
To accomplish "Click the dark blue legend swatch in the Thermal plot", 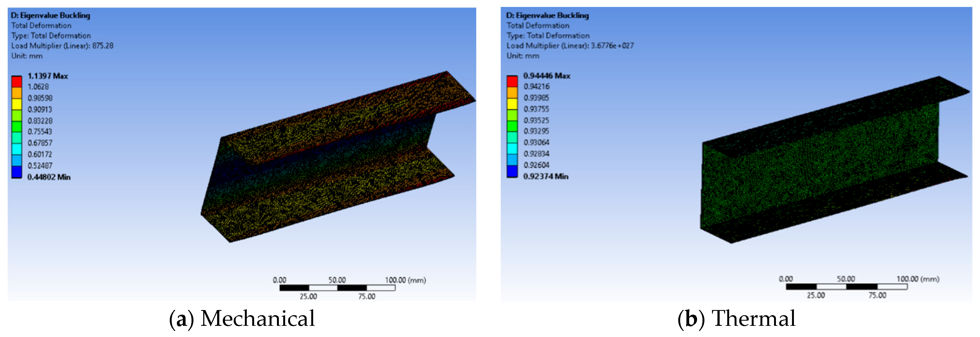I will (x=512, y=172).
